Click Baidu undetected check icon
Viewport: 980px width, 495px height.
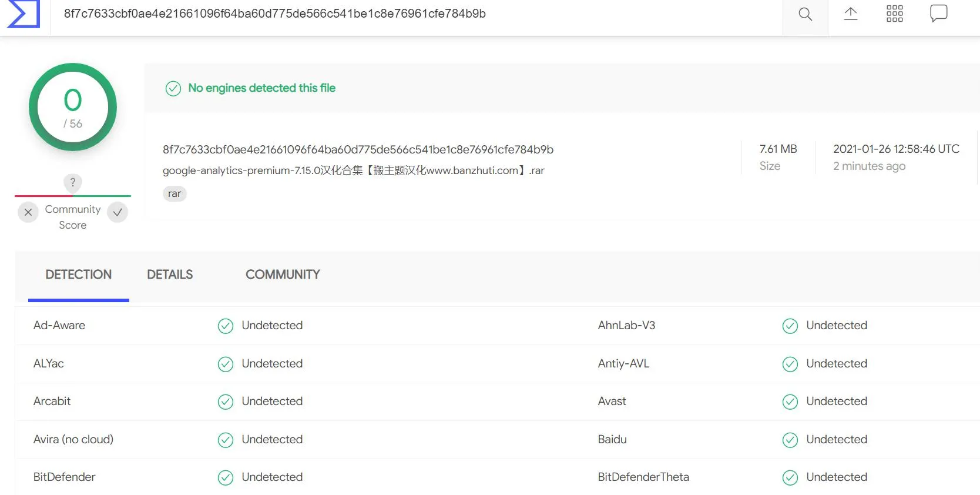click(x=790, y=440)
